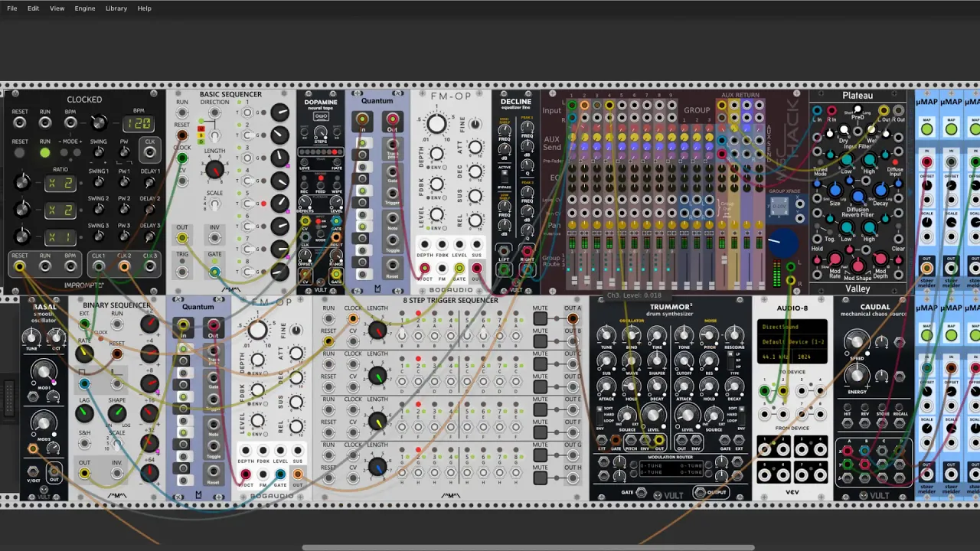Click Basic Sequencer step 1 knob
This screenshot has width=980, height=551.
(x=280, y=113)
